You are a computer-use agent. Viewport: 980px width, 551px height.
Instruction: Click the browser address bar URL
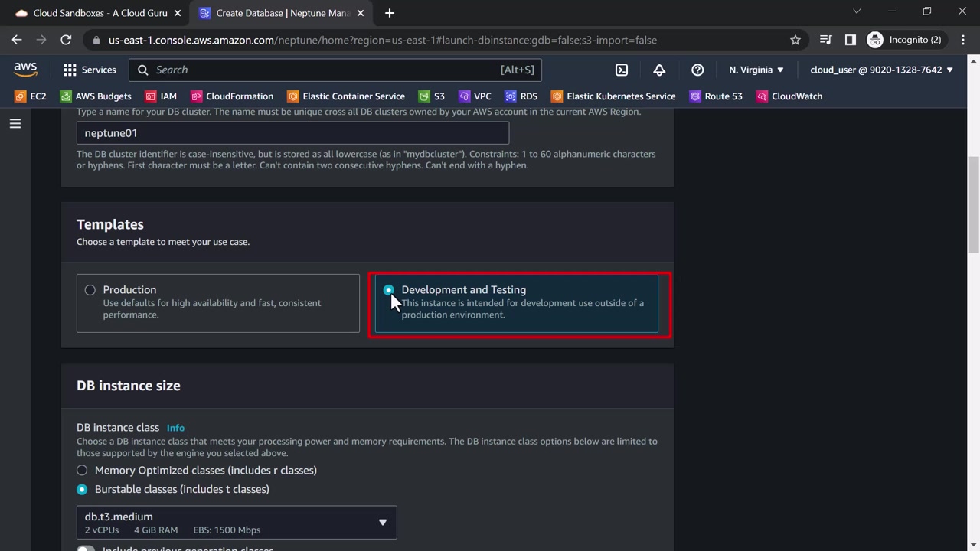[x=382, y=40]
